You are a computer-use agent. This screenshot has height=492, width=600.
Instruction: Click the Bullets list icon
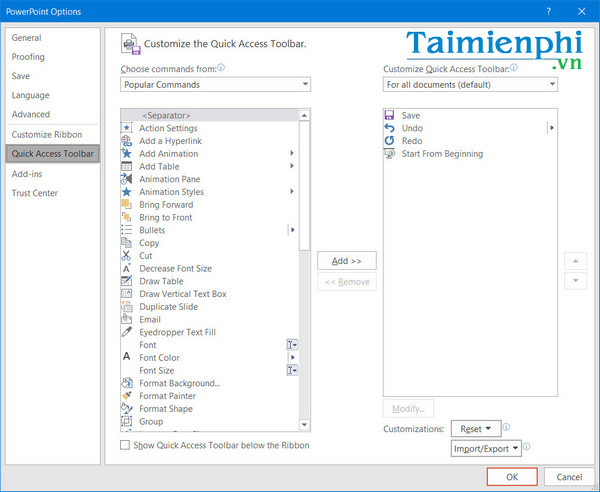[127, 230]
